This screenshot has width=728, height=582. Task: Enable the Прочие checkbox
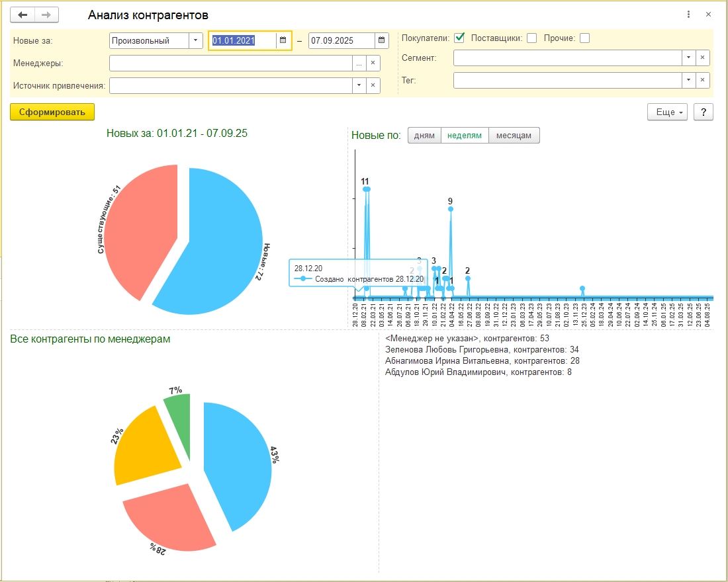pyautogui.click(x=585, y=38)
